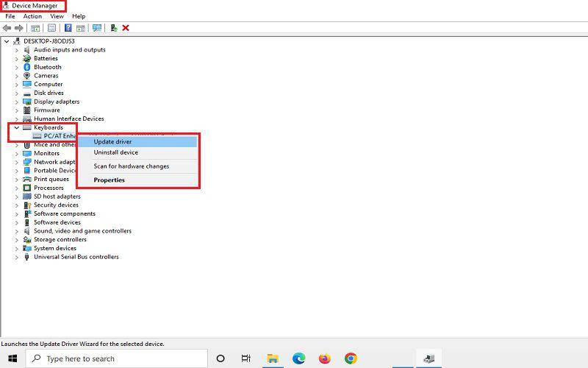Open the Properties toolbar icon
This screenshot has width=588, height=368.
click(51, 28)
